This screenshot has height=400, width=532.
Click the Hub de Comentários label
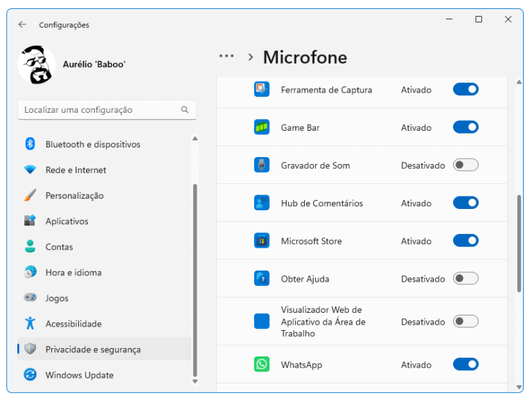pyautogui.click(x=321, y=203)
